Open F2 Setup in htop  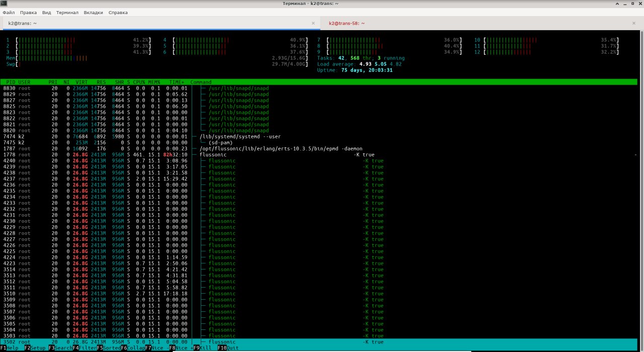[35, 348]
